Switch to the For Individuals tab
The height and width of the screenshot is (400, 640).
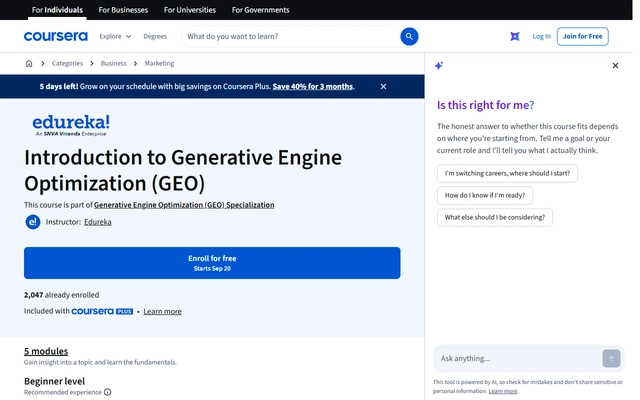click(x=57, y=10)
